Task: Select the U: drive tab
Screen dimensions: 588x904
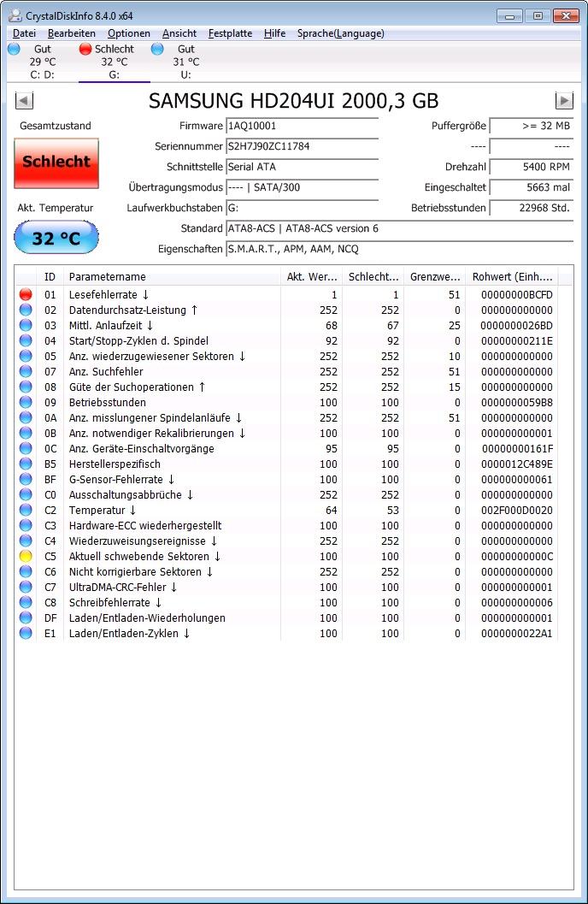Action: pyautogui.click(x=185, y=62)
